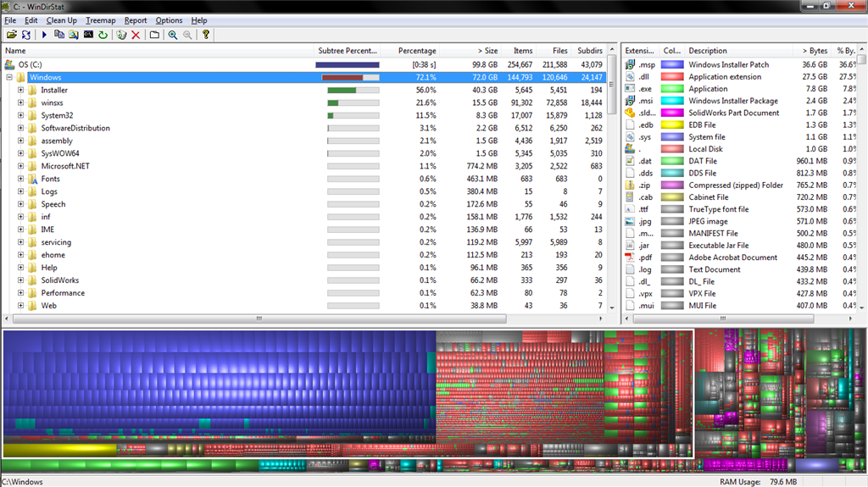Click the .pdf Adobe Acrobat icon

coord(630,257)
